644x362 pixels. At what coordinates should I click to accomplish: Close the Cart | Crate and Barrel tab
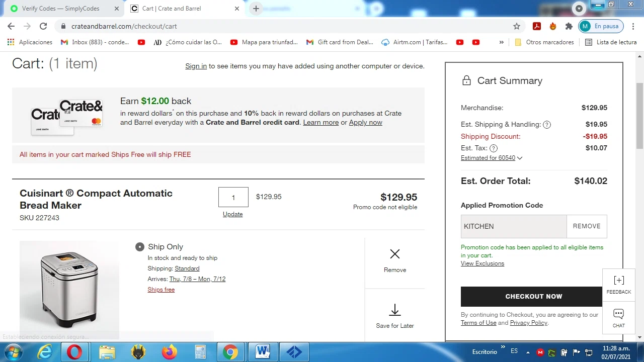237,9
